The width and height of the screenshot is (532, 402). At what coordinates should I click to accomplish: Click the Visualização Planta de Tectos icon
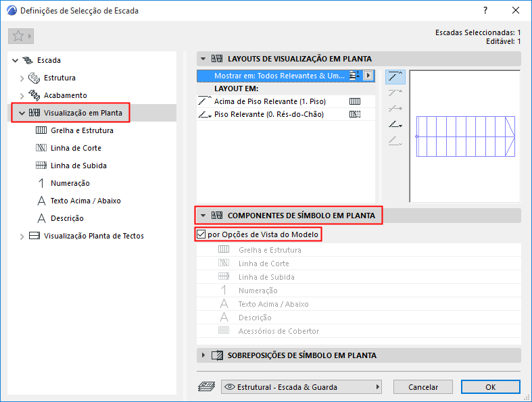(34, 235)
